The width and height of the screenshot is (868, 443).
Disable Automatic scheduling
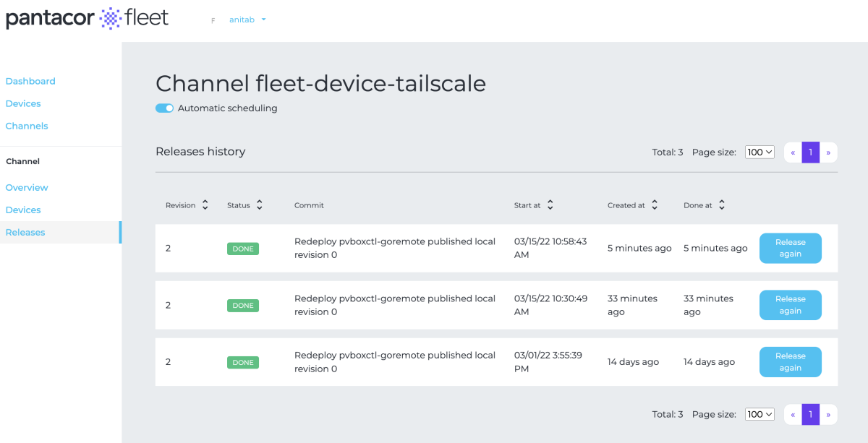pyautogui.click(x=164, y=108)
